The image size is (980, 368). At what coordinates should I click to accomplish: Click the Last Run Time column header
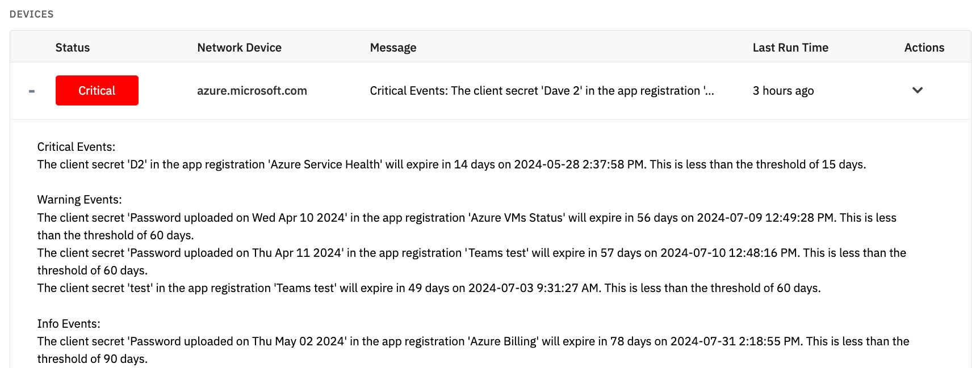(790, 48)
